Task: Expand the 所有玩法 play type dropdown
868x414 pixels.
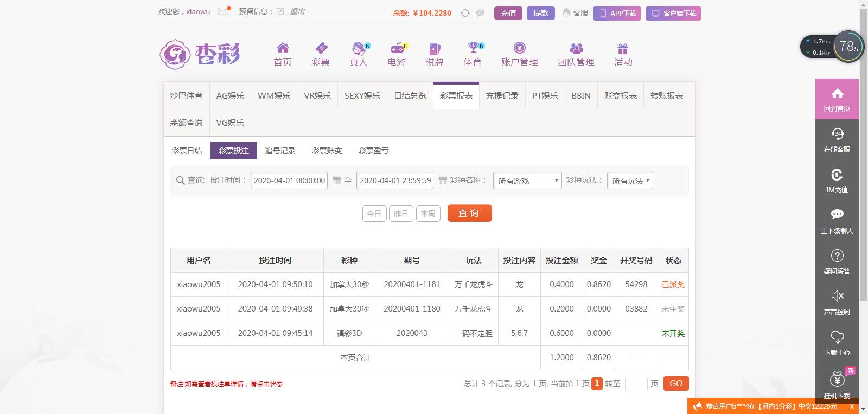Action: point(629,180)
